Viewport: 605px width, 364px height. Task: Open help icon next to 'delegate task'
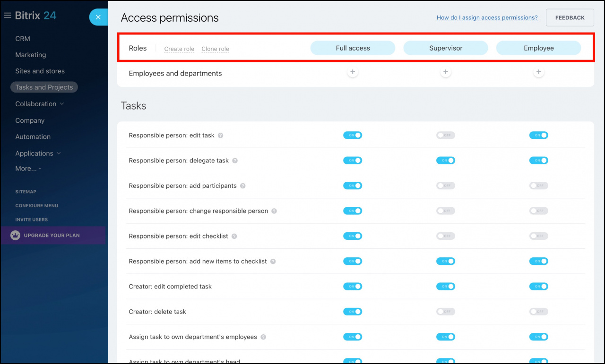[x=235, y=161]
